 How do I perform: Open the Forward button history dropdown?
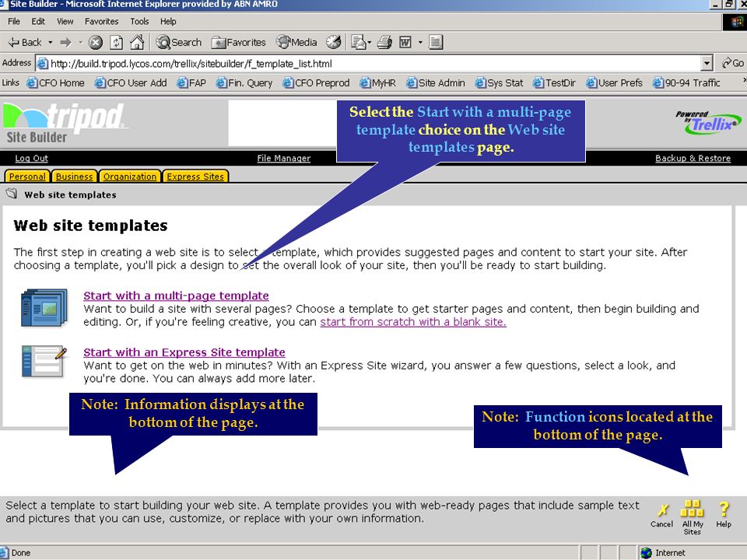coord(80,42)
